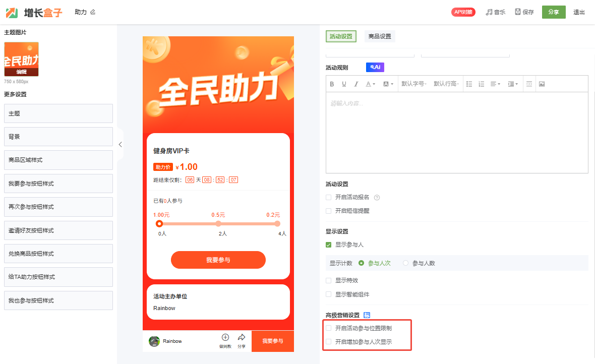Open the 默认字号 font size dropdown
The height and width of the screenshot is (364, 595).
coord(413,84)
